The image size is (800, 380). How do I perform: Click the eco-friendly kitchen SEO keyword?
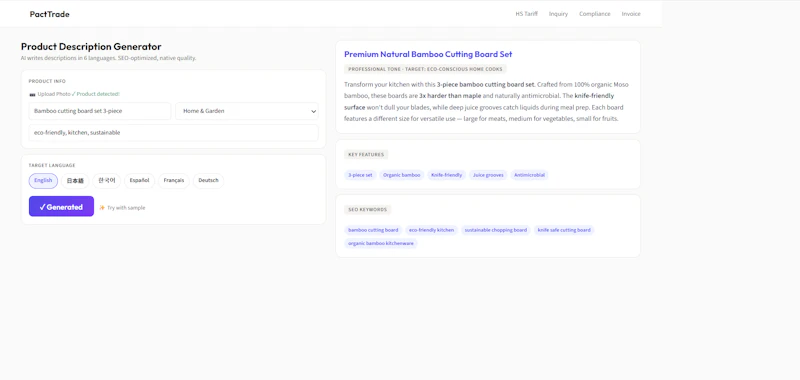coord(431,230)
